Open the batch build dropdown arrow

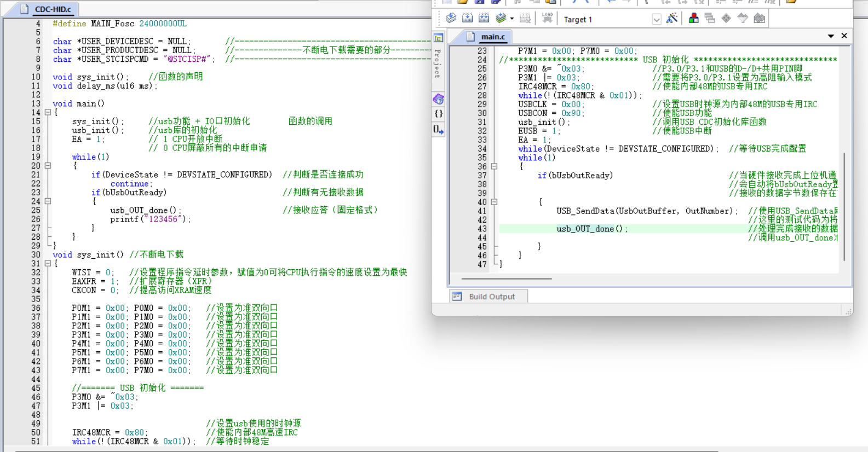pyautogui.click(x=512, y=19)
